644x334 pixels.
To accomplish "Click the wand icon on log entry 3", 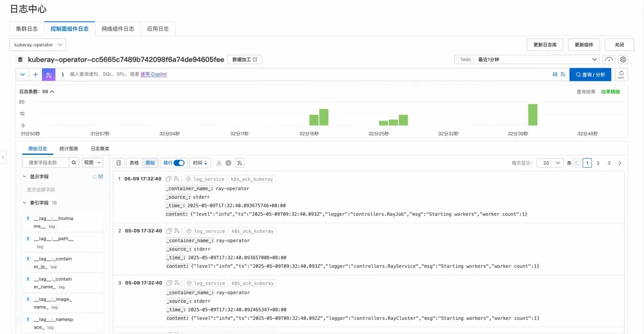I will coord(177,283).
